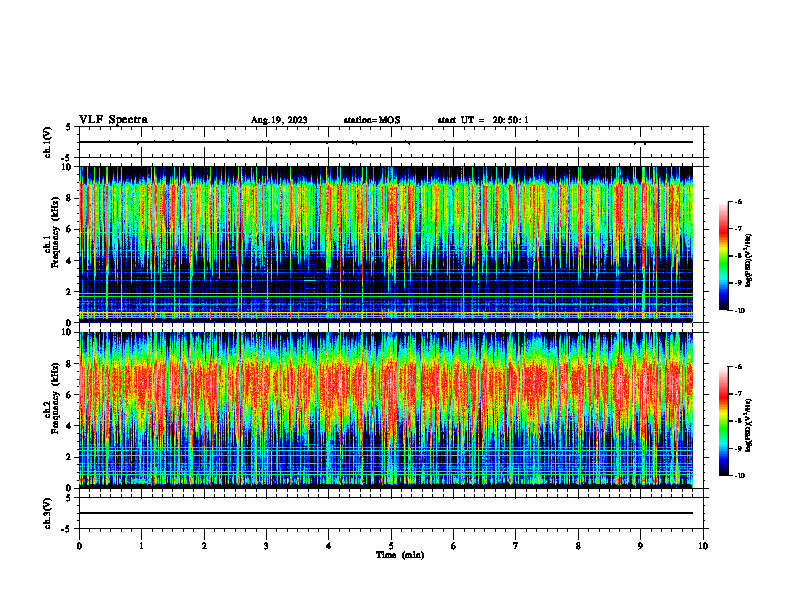Click the date 'Aug.19, 2023' label
The height and width of the screenshot is (612, 792).
(x=279, y=120)
